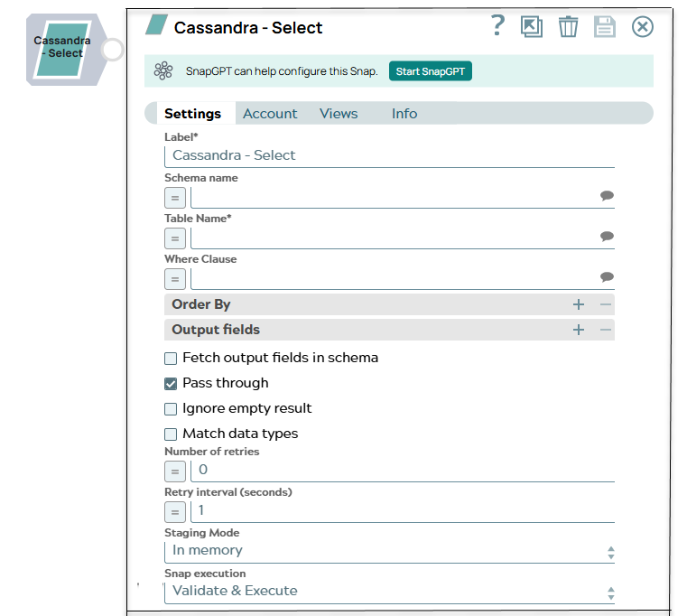Screen dimensions: 687x616
Task: Click the save disk icon
Action: point(604,27)
